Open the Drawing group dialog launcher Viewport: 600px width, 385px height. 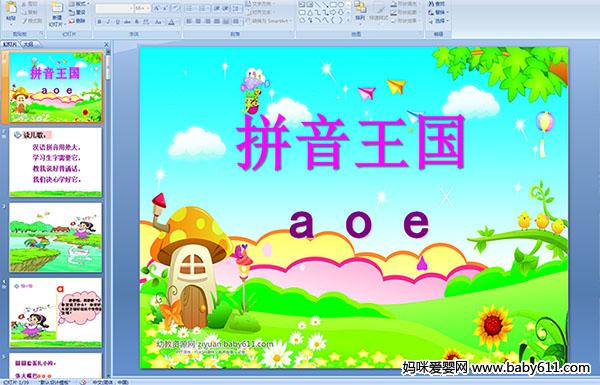click(421, 34)
